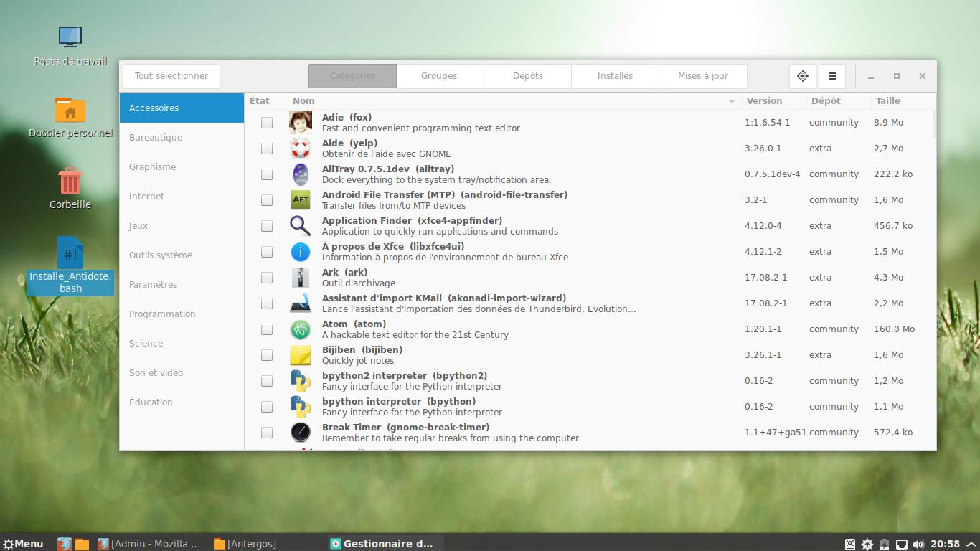The image size is (980, 551).
Task: Click the Tout sélectionner button
Action: click(171, 76)
